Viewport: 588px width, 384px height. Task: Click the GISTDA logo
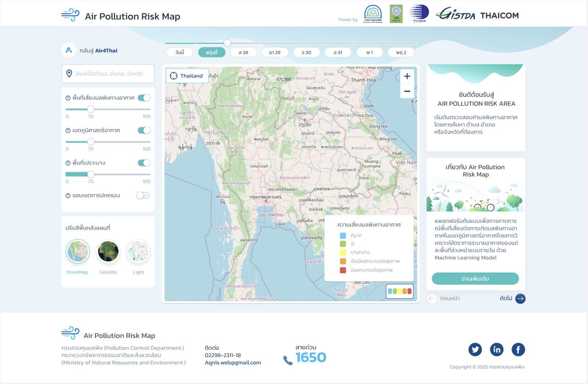tap(455, 14)
